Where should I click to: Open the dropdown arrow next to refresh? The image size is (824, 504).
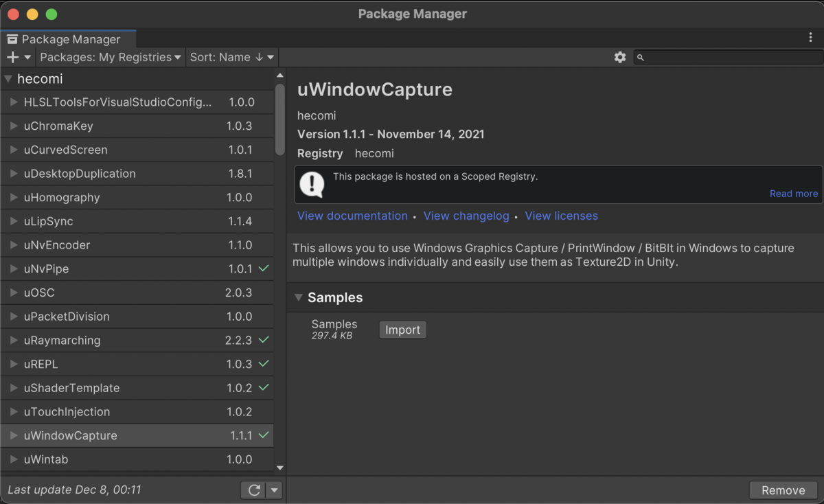pos(274,490)
